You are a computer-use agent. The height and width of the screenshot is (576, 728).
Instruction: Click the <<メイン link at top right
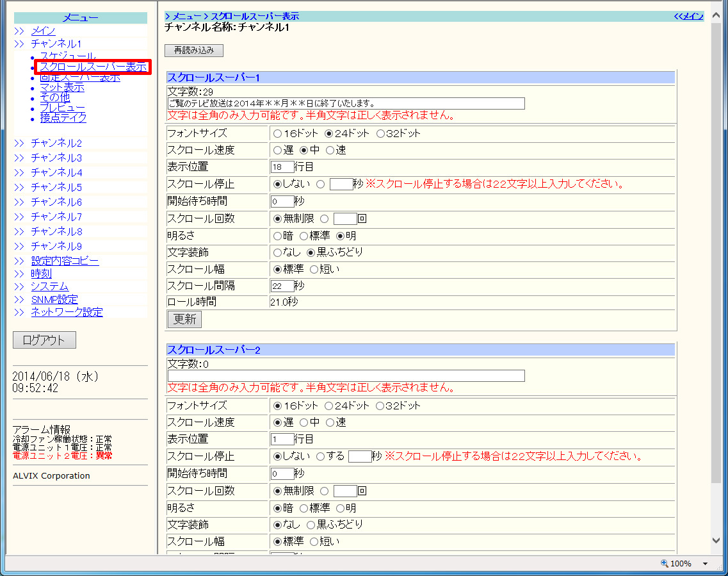point(688,16)
